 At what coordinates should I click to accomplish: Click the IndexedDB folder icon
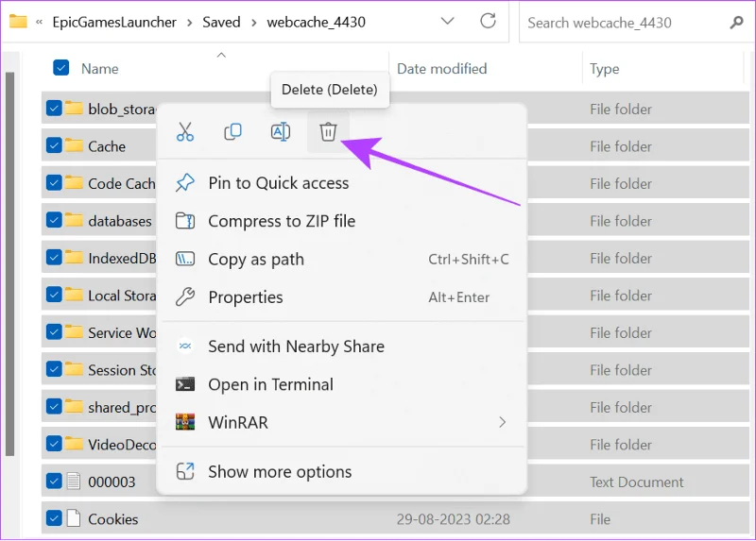click(x=74, y=257)
